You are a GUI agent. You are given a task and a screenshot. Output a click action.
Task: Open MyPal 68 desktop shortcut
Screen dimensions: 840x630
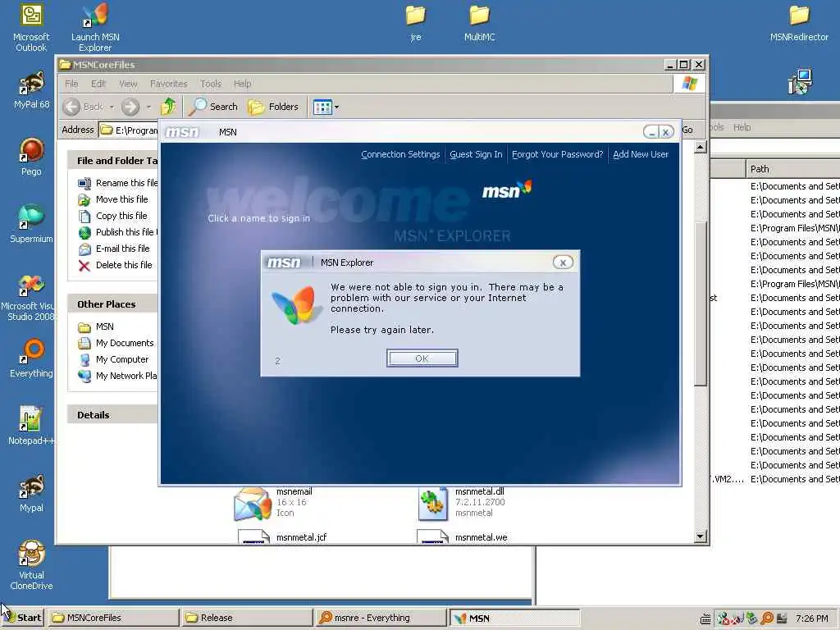coord(31,90)
